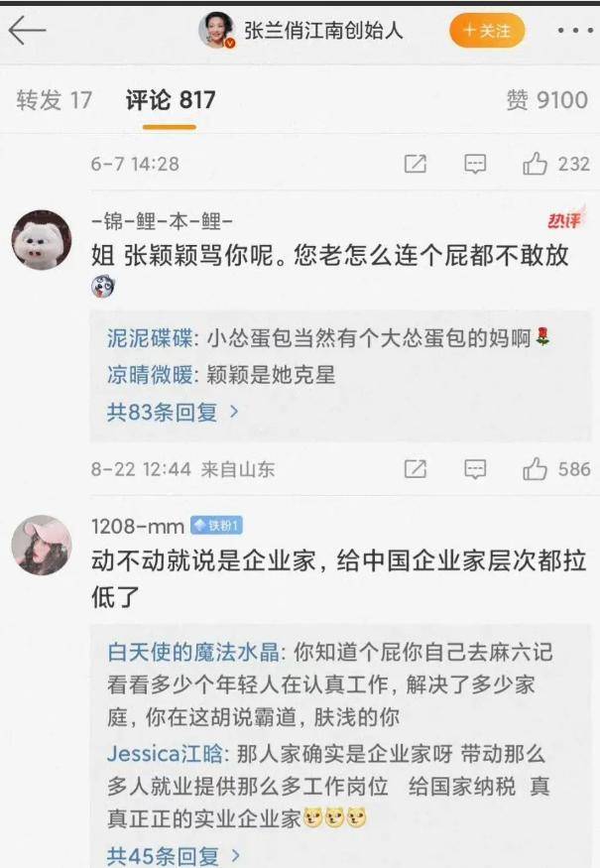Follow 张兰俏江南创始人 with the 关注 button
The width and height of the screenshot is (600, 868).
coord(487,31)
